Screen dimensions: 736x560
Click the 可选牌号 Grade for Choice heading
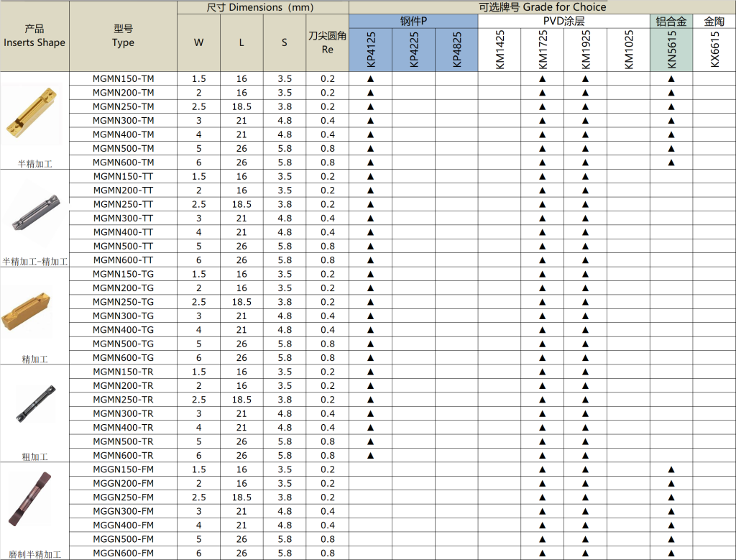pyautogui.click(x=542, y=7)
